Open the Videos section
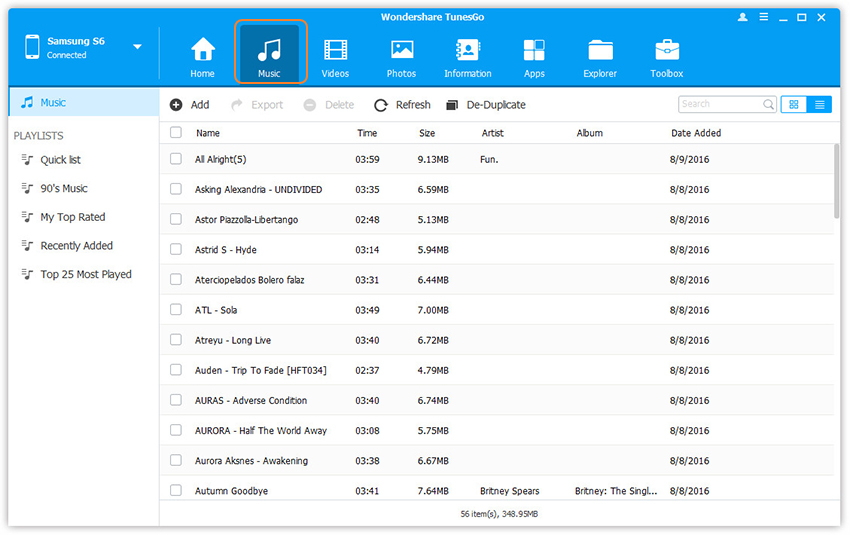The height and width of the screenshot is (535, 850). [335, 57]
